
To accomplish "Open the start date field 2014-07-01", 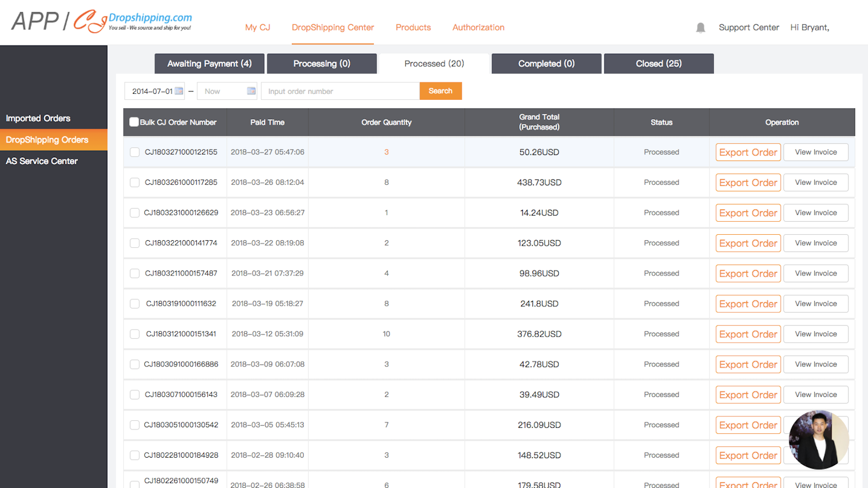I will coord(152,91).
